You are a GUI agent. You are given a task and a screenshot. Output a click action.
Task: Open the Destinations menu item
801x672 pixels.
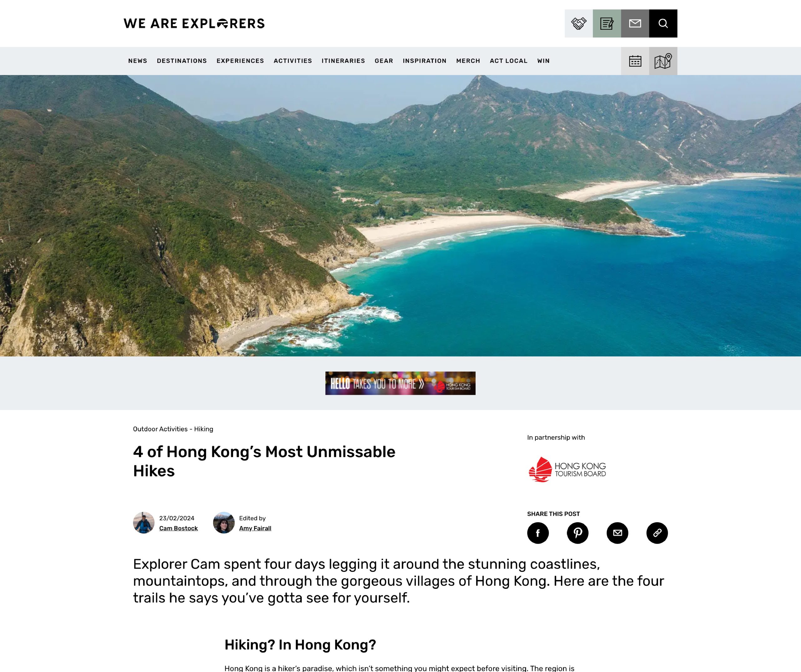click(182, 61)
